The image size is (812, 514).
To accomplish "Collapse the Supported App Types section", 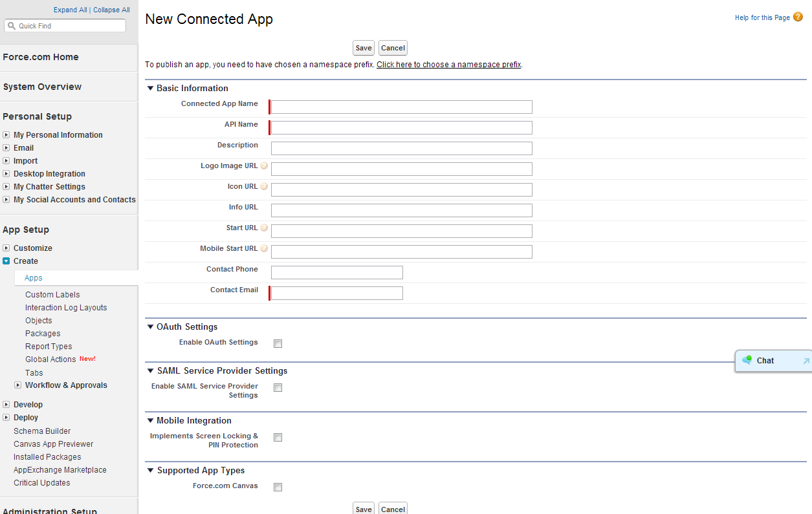I will coord(150,471).
